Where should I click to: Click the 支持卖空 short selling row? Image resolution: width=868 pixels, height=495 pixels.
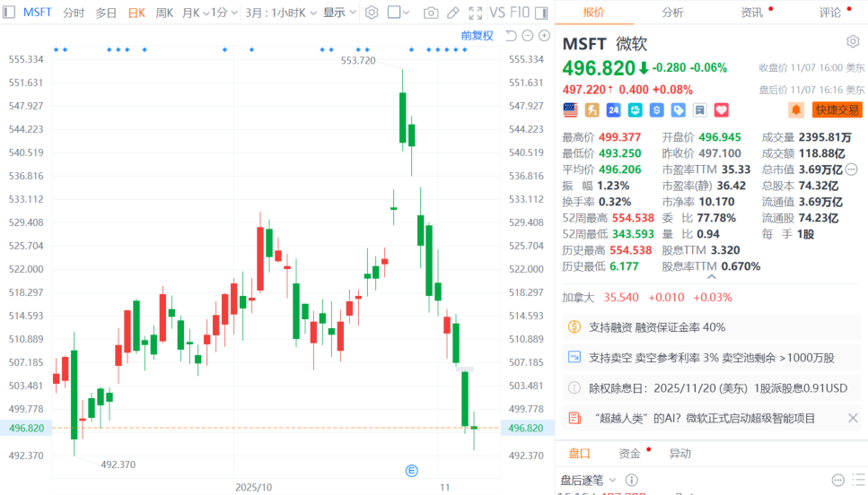[711, 357]
